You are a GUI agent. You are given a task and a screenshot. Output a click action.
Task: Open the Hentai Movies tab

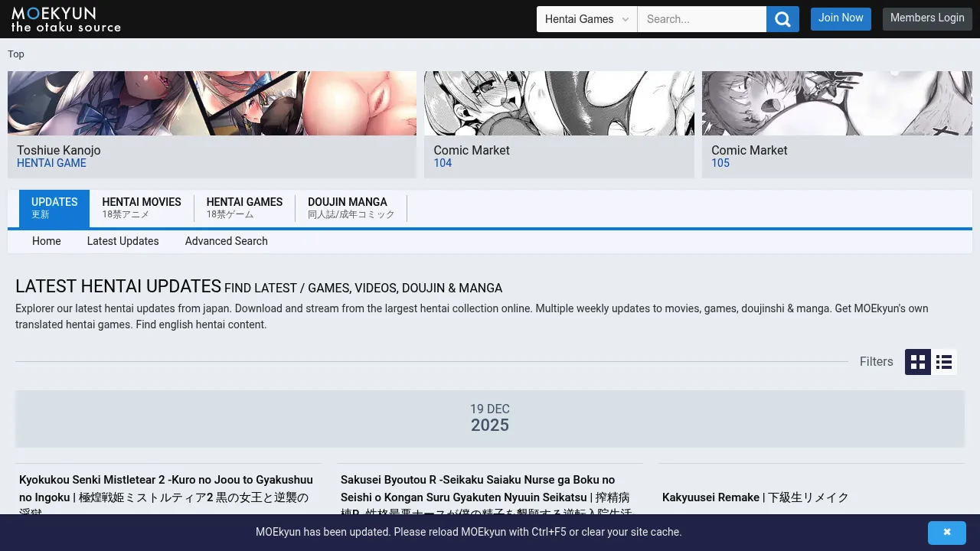click(x=142, y=208)
